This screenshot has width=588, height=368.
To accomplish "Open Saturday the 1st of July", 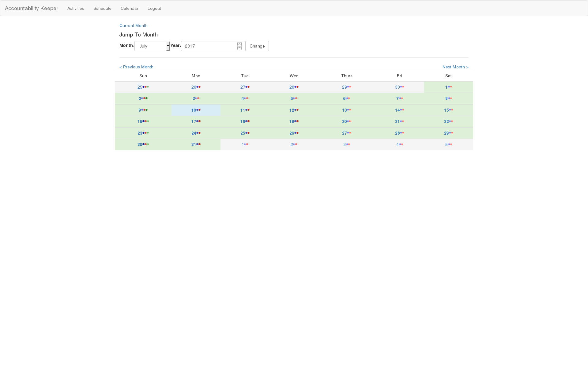I will [446, 87].
